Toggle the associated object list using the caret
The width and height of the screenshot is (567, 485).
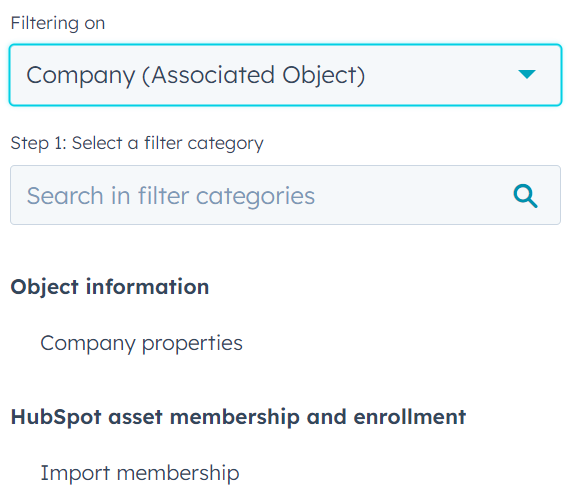click(x=526, y=75)
